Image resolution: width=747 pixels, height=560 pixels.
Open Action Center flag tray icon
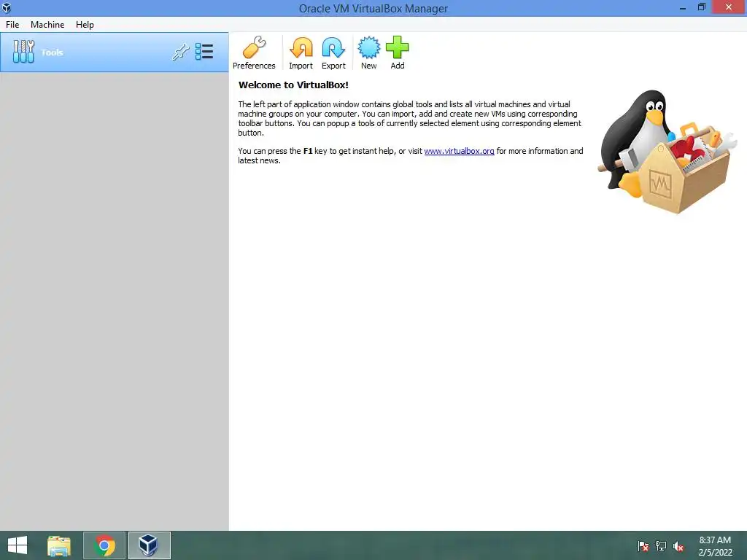(643, 546)
